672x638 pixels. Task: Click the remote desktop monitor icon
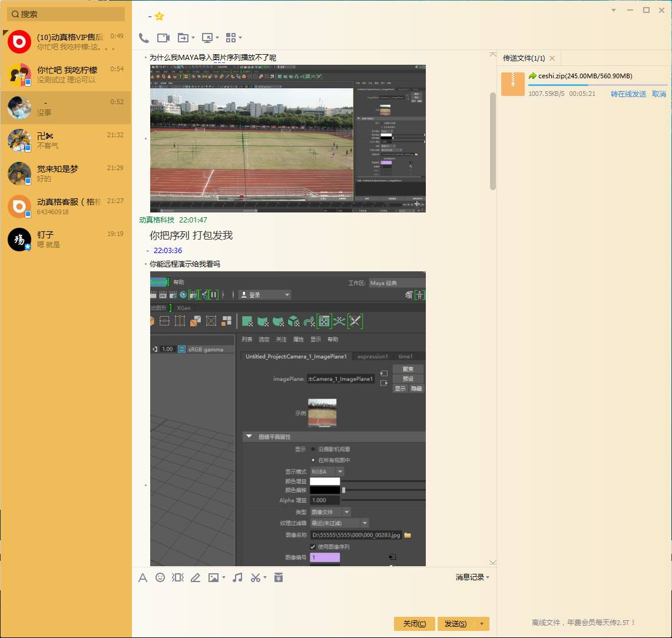[207, 38]
